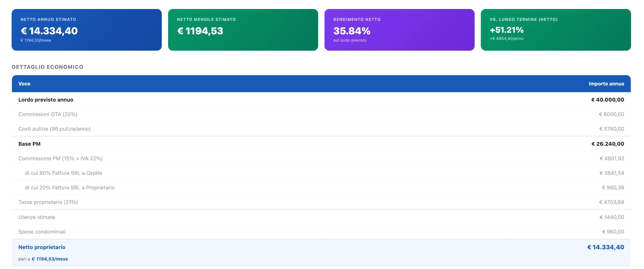Image resolution: width=644 pixels, height=269 pixels.
Task: Click the Vs. Lungo Termine (Netto) heading
Action: 524,19
